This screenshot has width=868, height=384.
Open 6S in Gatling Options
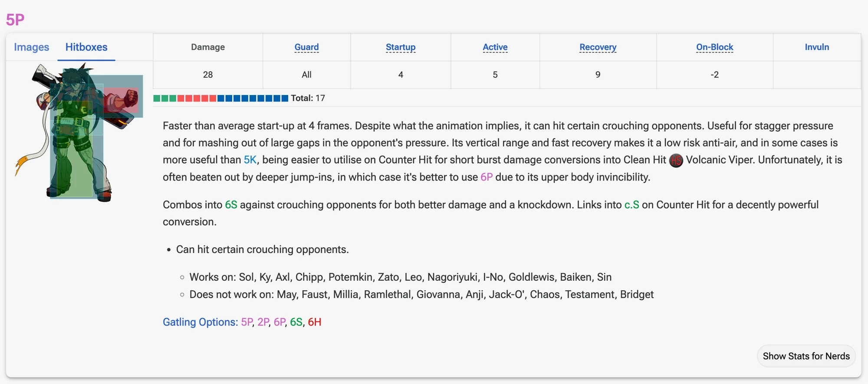coord(296,322)
